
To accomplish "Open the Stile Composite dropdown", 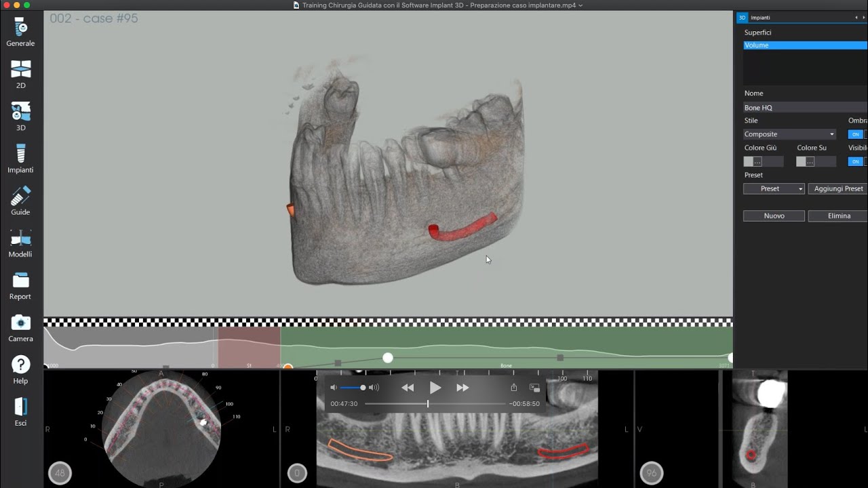I will click(x=790, y=134).
